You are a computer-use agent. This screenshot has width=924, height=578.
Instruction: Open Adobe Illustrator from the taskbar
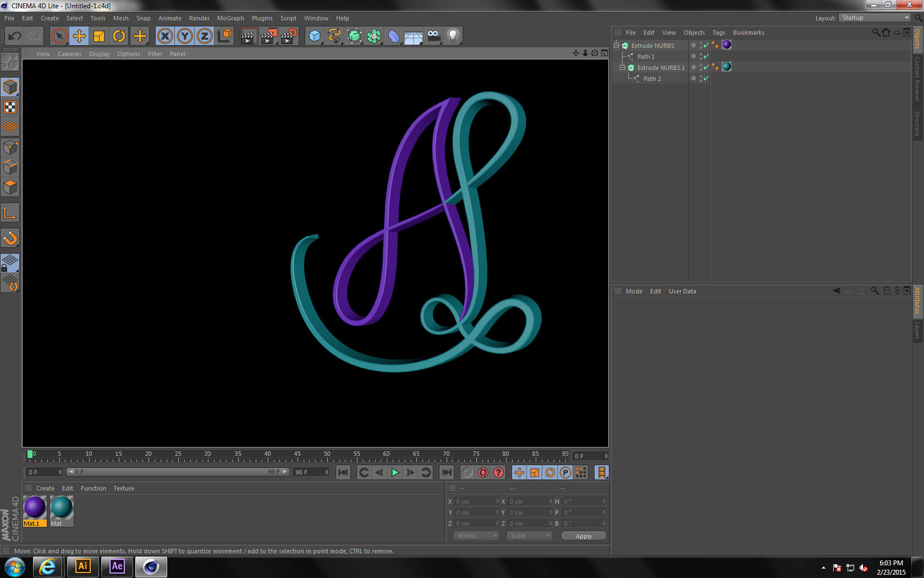pyautogui.click(x=82, y=566)
